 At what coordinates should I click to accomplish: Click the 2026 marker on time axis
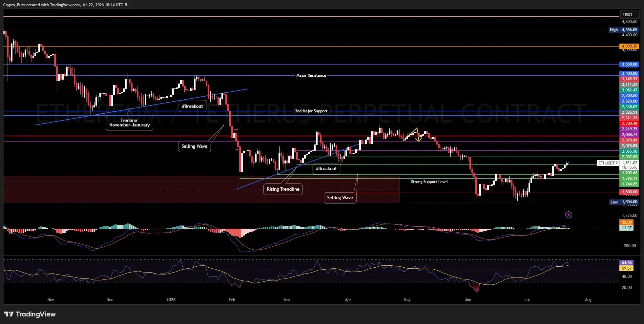(171, 300)
